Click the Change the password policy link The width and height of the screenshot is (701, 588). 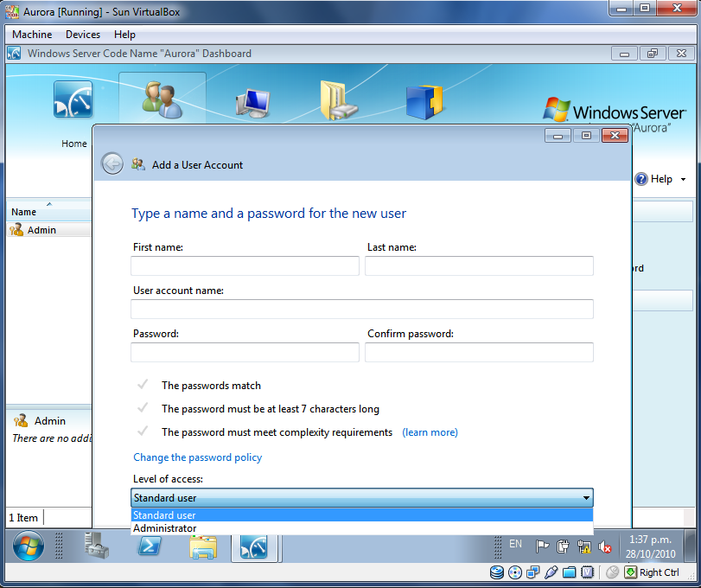point(197,457)
